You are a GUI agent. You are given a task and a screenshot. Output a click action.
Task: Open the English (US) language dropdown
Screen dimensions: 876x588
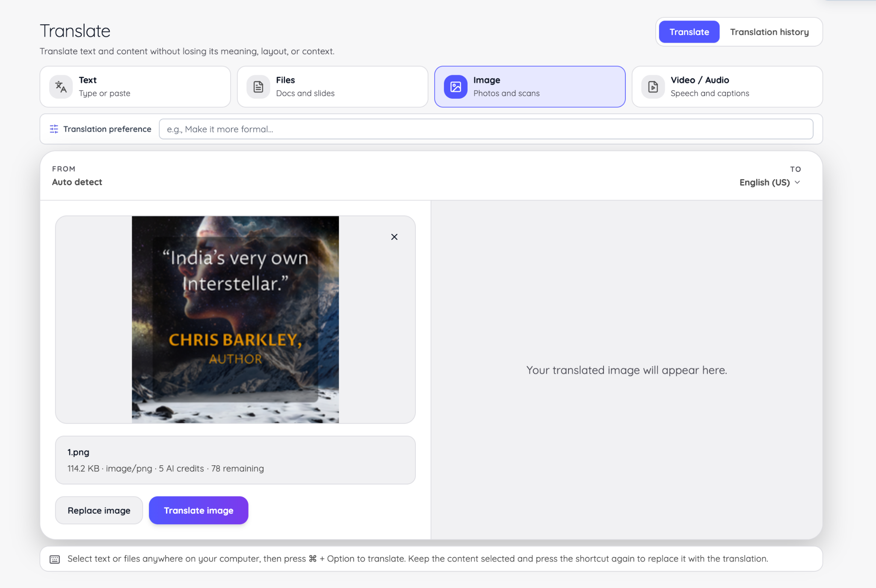(x=769, y=183)
